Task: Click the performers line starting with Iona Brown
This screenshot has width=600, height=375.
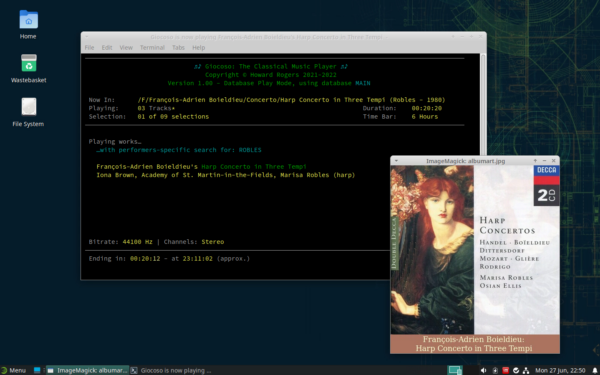Action: click(x=225, y=175)
